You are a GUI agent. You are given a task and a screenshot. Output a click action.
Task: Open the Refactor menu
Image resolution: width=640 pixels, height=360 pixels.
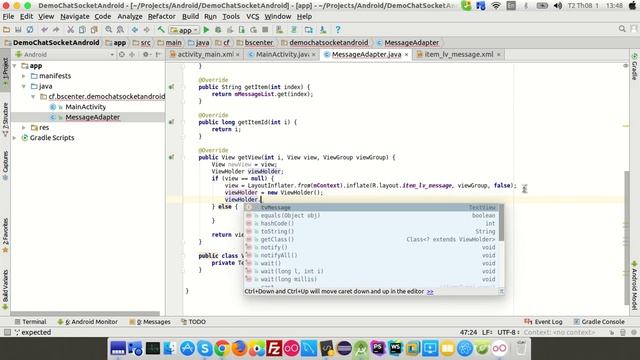pos(161,16)
